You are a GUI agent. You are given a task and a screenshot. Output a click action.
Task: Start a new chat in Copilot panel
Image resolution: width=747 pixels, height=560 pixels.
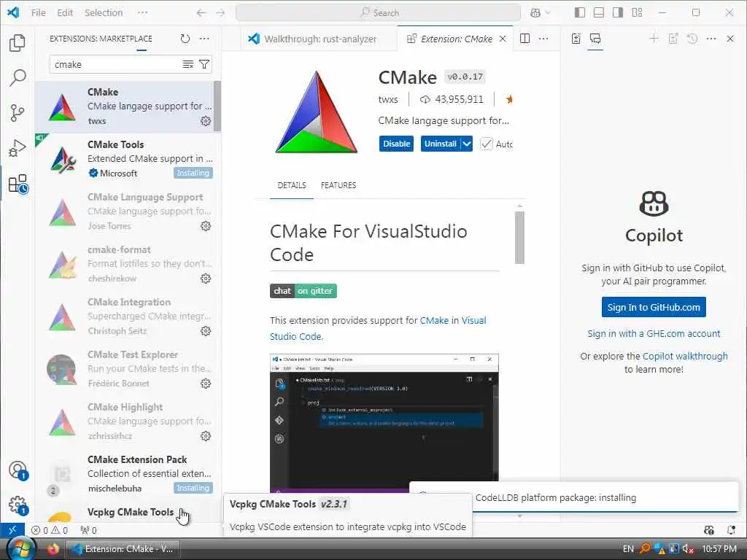coord(654,39)
